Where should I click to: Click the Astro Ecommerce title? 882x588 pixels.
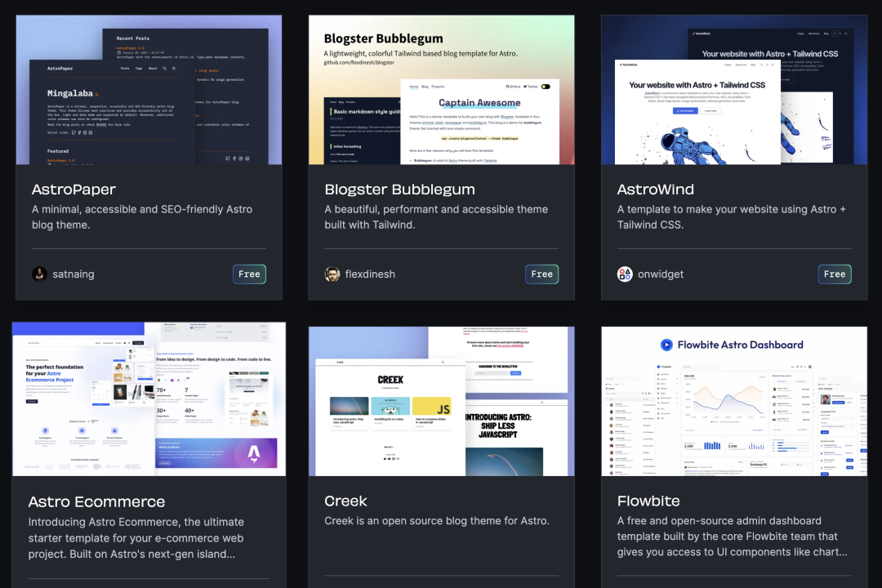click(x=96, y=502)
